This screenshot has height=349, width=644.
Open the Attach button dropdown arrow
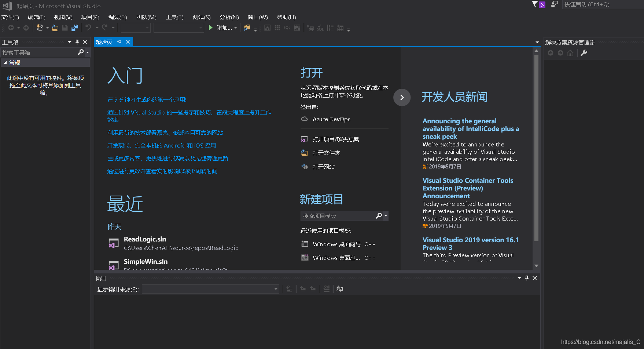click(236, 28)
